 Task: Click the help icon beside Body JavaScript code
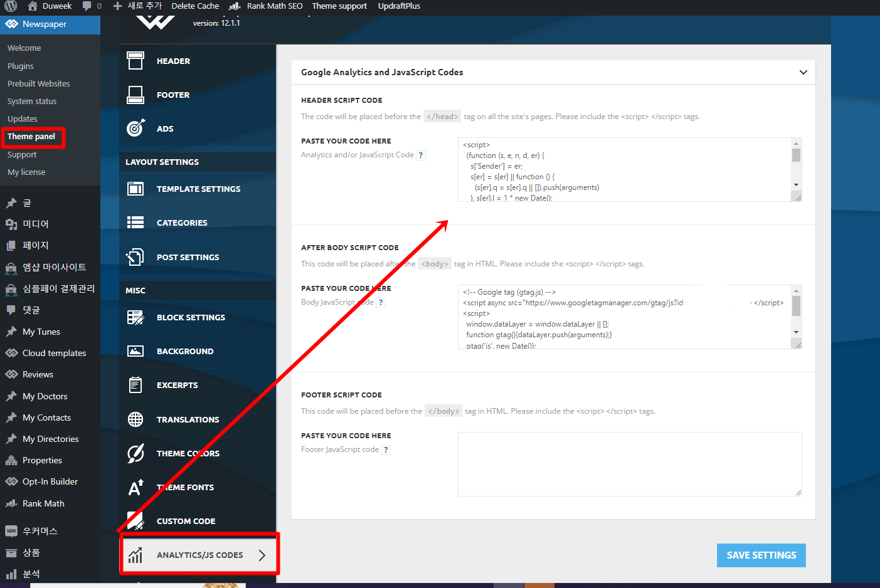(x=381, y=302)
